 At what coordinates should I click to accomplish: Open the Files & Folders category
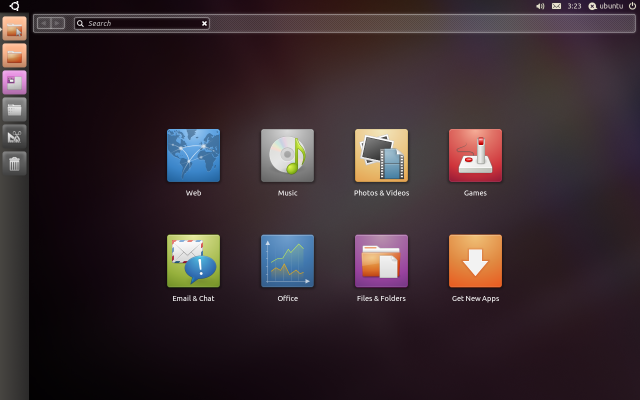tap(381, 261)
